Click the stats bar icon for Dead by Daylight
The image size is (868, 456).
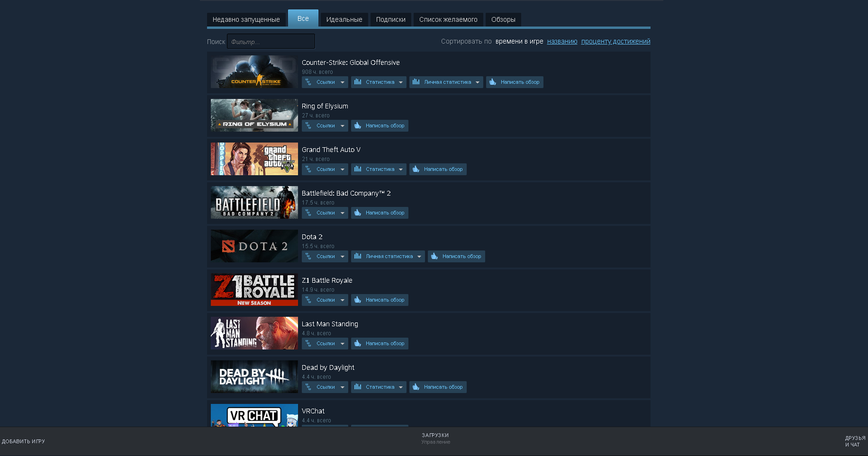coord(358,387)
